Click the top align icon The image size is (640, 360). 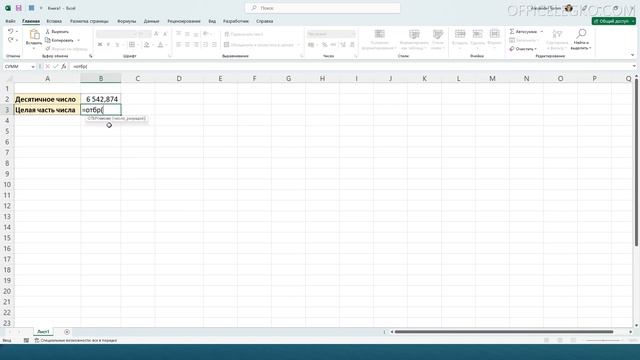click(178, 34)
